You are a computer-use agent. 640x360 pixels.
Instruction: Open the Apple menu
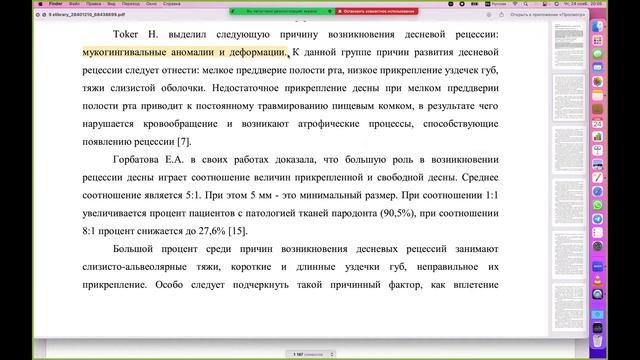(40, 4)
